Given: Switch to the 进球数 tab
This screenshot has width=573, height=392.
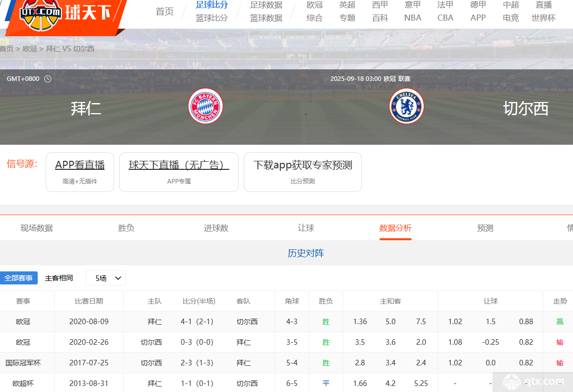Looking at the screenshot, I should coord(216,228).
